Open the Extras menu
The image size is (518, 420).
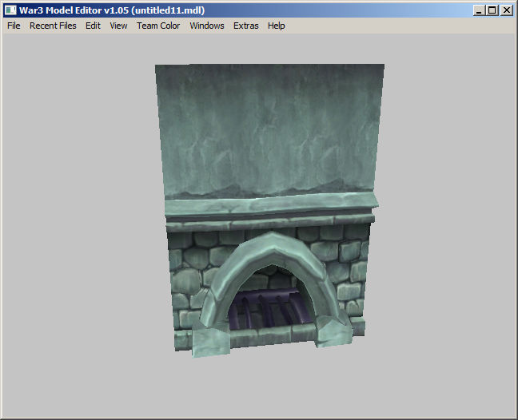click(x=245, y=26)
